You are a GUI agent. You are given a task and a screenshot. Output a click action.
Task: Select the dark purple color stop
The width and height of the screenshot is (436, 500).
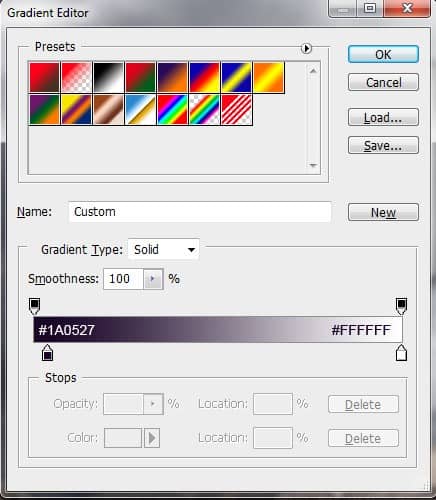pos(48,353)
